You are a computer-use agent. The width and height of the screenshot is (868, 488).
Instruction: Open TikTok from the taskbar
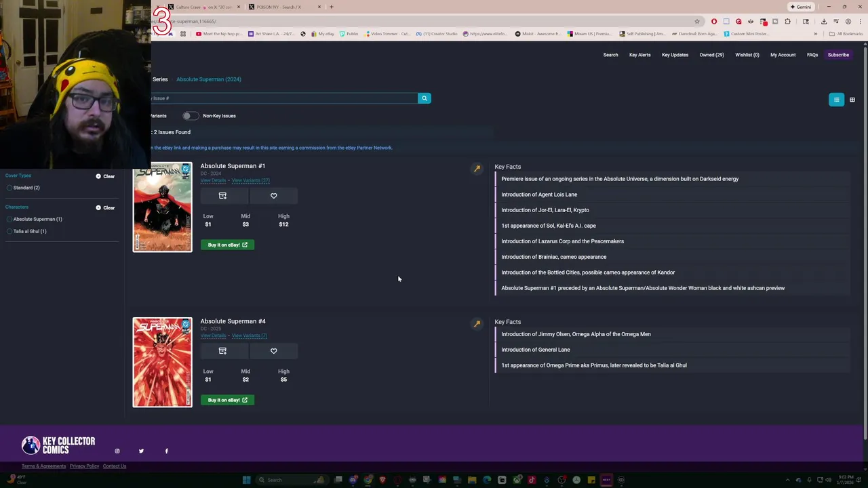point(532,480)
